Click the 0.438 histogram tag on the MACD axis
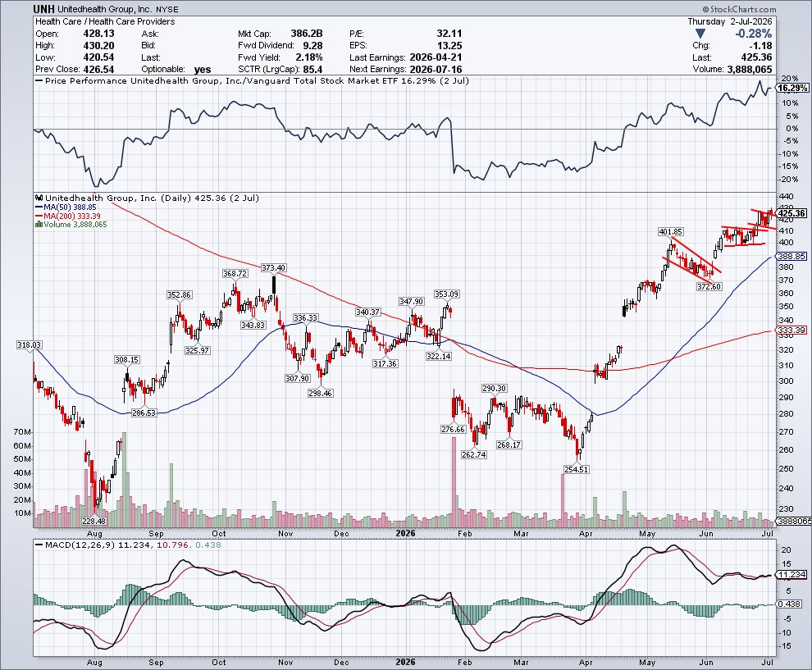Screen dimensions: 812x670 (x=790, y=604)
